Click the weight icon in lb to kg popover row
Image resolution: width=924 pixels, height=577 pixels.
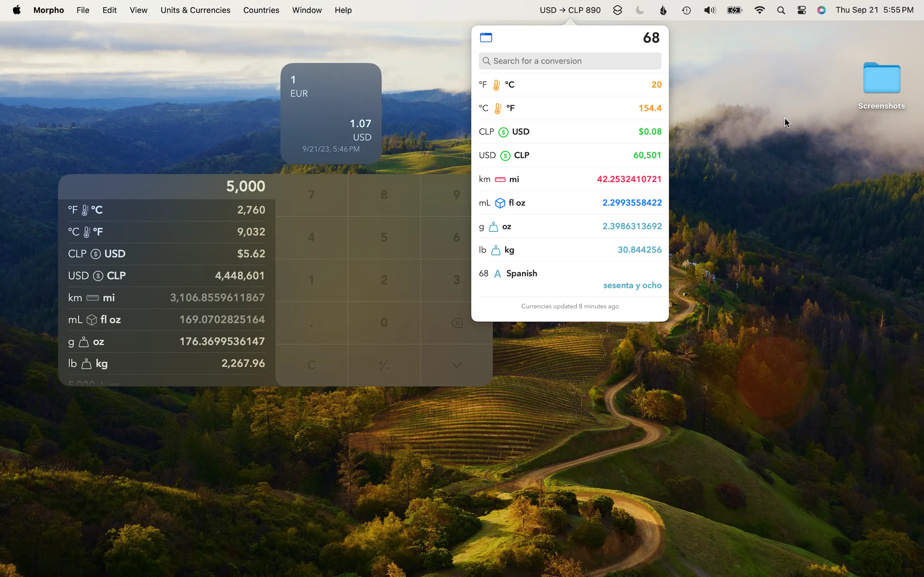coord(496,250)
